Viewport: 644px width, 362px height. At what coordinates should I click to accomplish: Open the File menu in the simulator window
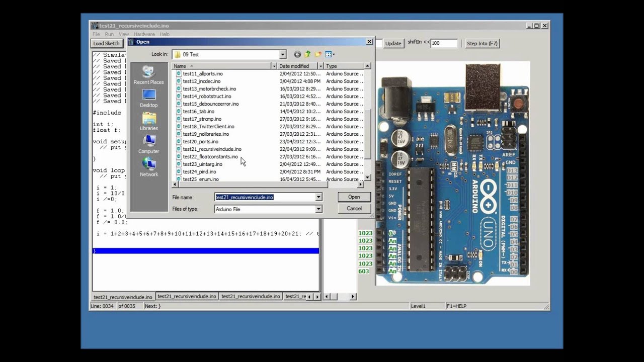96,34
